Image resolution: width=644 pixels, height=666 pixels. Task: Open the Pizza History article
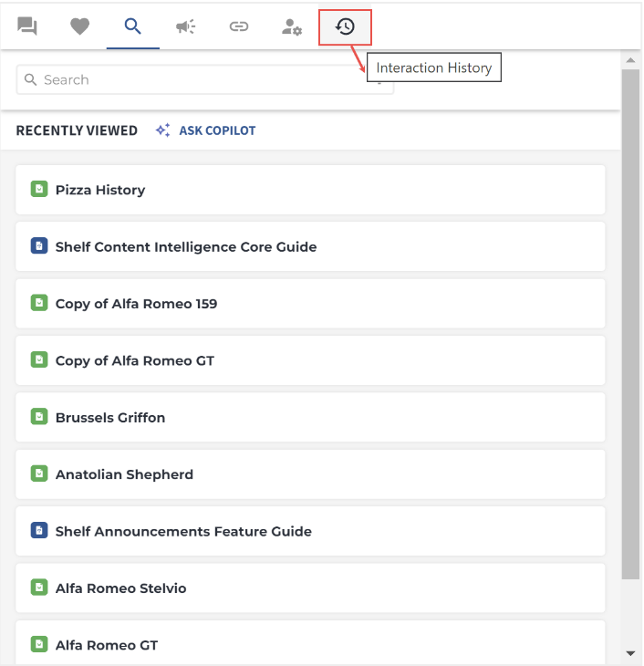(x=310, y=190)
